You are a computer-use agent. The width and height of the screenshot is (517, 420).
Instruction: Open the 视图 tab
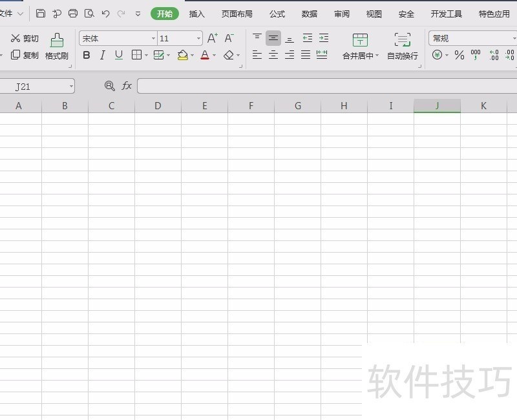pyautogui.click(x=374, y=14)
